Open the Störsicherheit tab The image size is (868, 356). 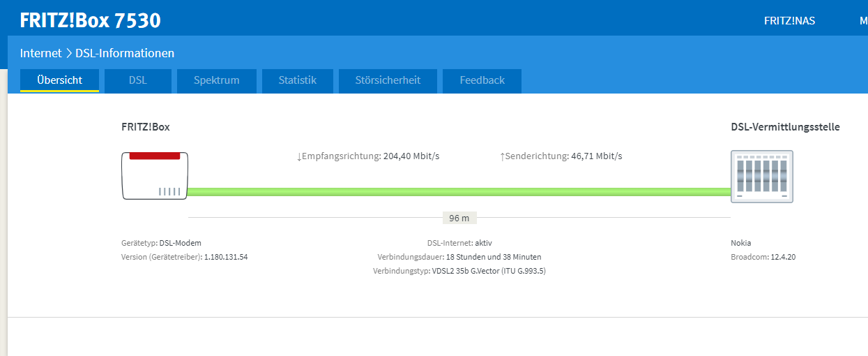388,80
